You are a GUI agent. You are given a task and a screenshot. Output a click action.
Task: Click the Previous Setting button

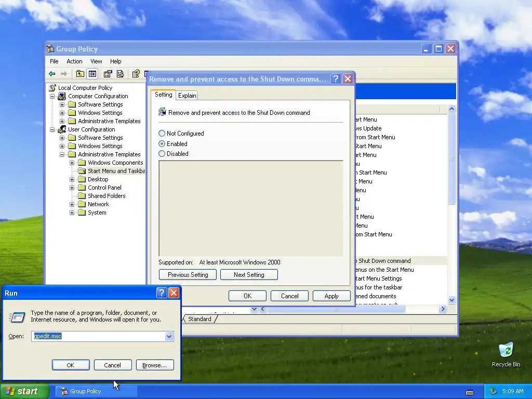[x=188, y=274]
